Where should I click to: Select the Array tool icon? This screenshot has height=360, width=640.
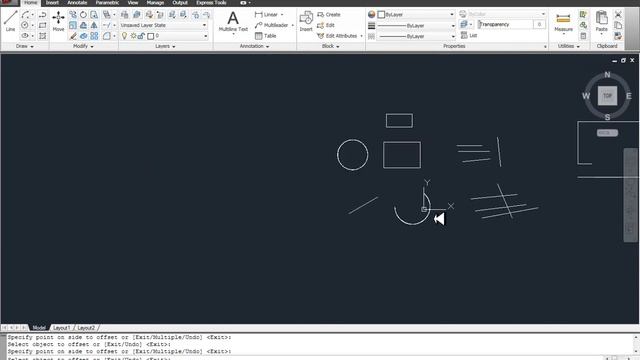click(x=94, y=36)
